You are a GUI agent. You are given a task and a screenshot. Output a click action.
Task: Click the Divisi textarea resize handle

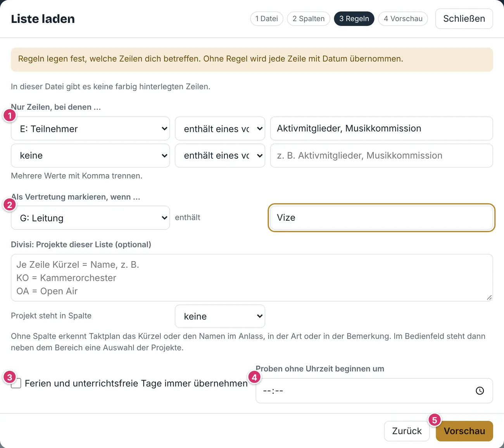pyautogui.click(x=489, y=298)
